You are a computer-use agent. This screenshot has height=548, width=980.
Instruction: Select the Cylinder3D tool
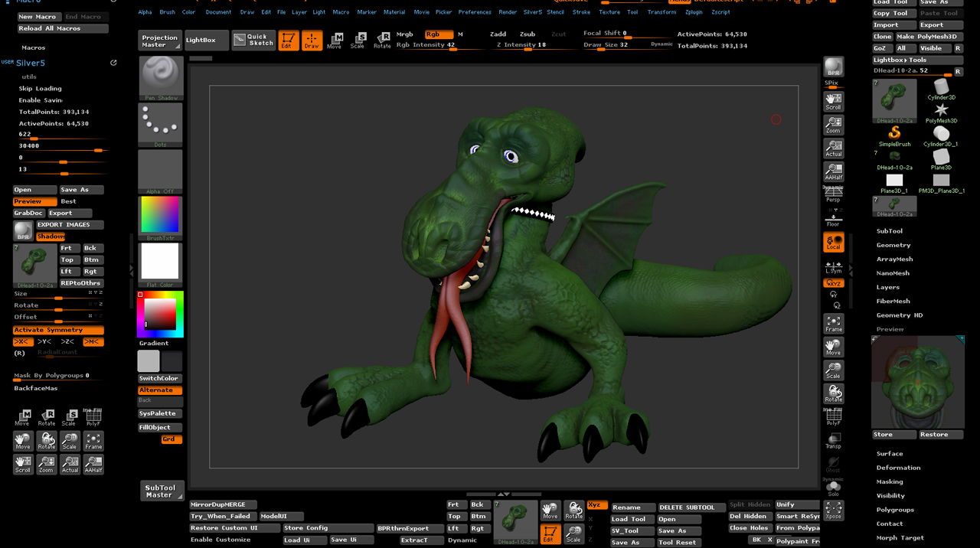[941, 90]
